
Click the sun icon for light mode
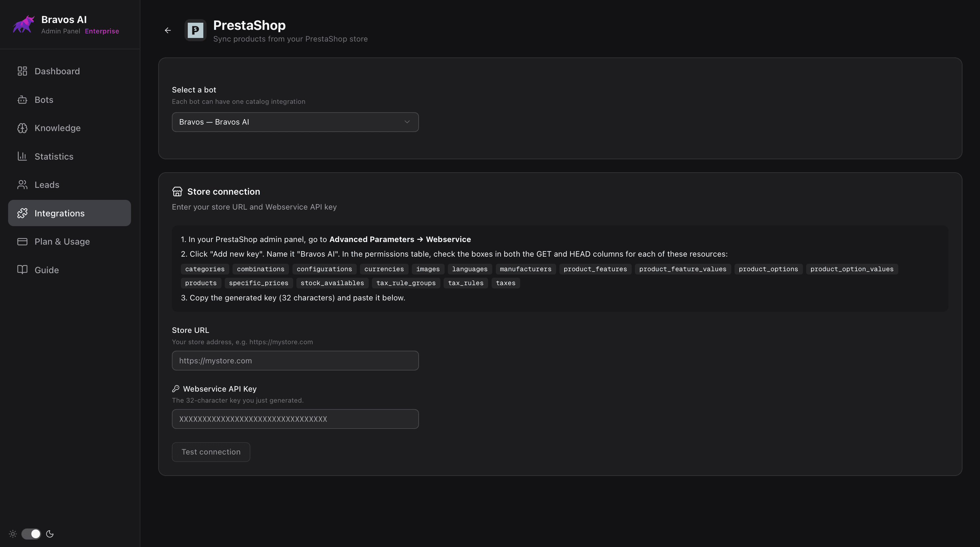[x=13, y=534]
